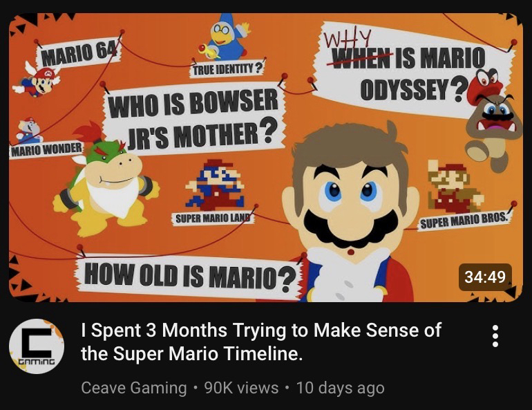Click the 'Mario 64' label in thumbnail

80,51
